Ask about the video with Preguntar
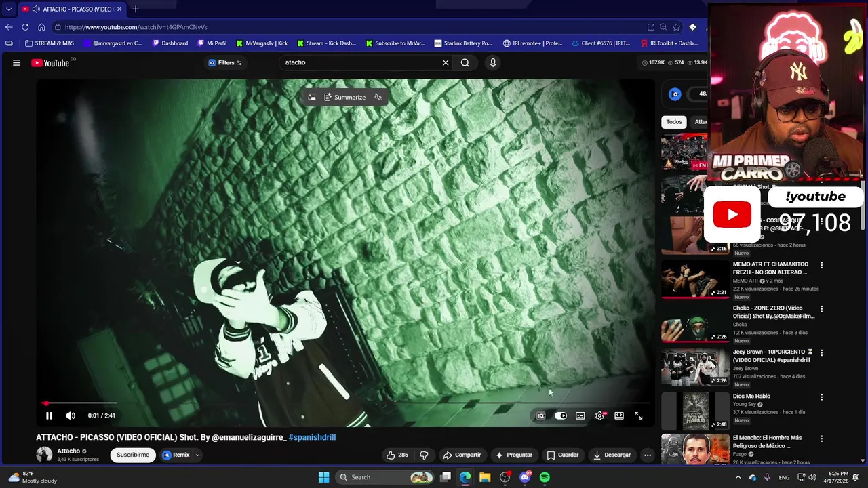Image resolution: width=868 pixels, height=488 pixels. click(514, 455)
